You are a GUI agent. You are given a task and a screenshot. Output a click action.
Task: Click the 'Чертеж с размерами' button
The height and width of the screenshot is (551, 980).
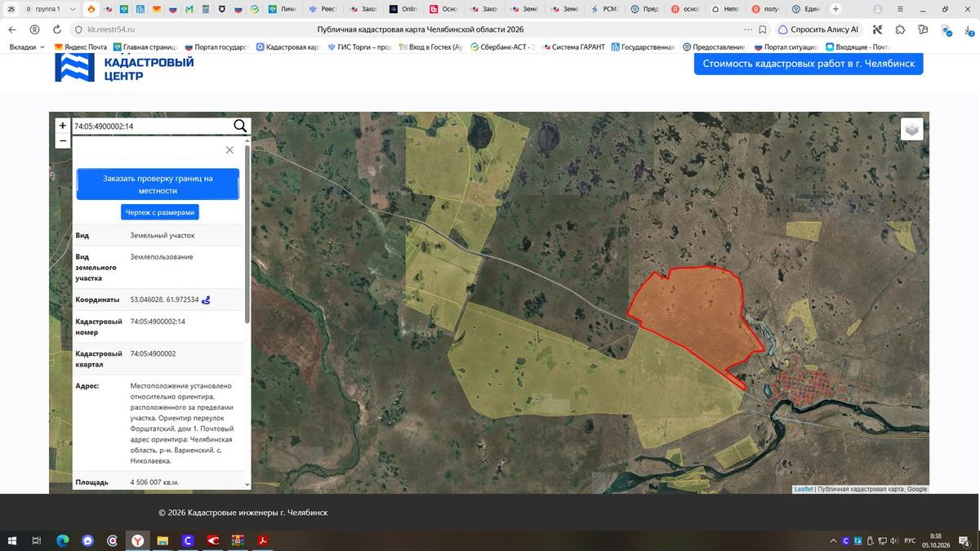[160, 212]
